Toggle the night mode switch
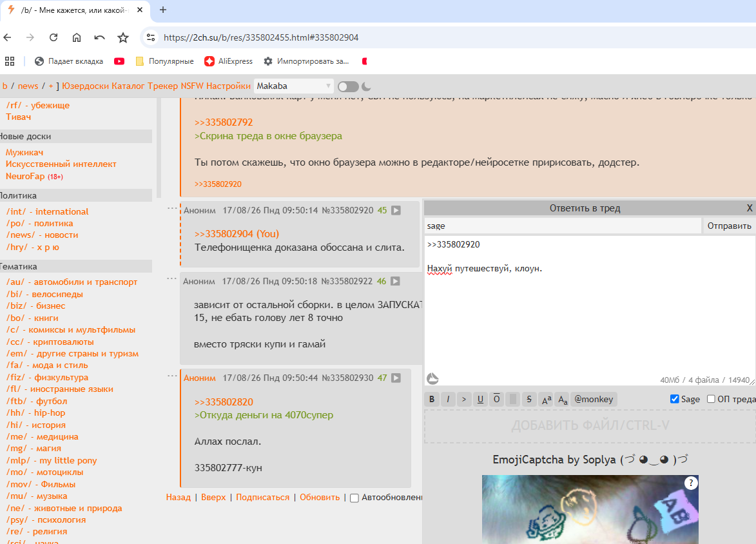The height and width of the screenshot is (544, 756). point(348,86)
